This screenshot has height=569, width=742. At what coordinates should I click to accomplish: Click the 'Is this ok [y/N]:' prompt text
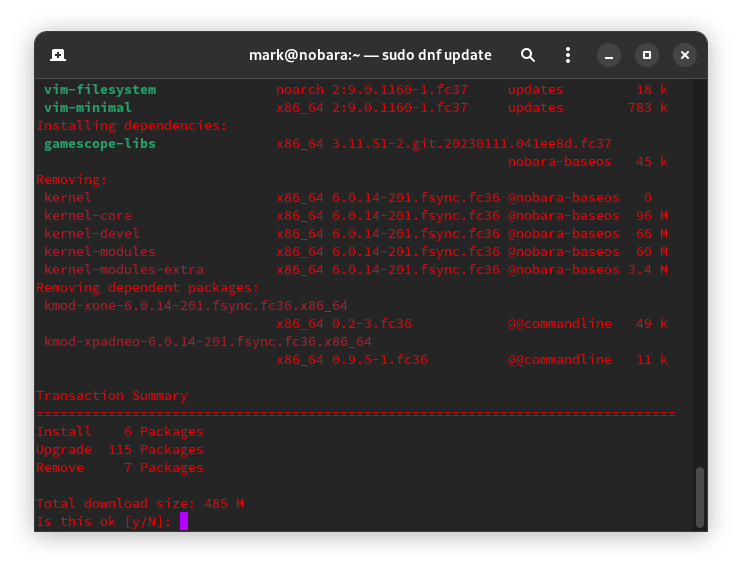[x=104, y=521]
